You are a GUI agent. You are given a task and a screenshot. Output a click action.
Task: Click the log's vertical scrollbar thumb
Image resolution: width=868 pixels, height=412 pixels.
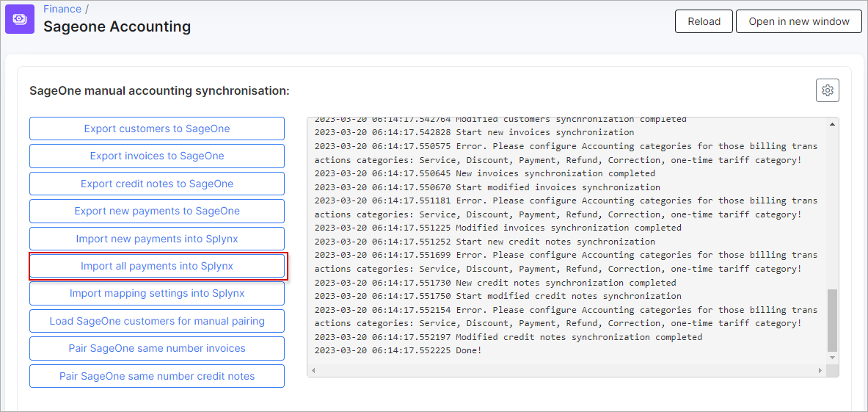831,319
